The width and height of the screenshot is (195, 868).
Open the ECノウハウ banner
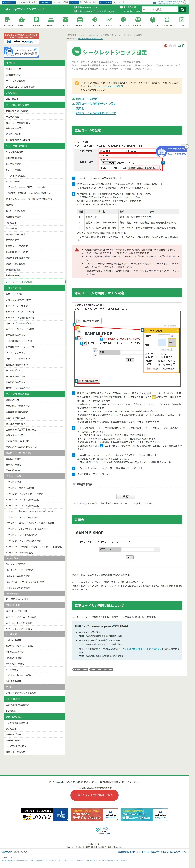(x=44, y=815)
